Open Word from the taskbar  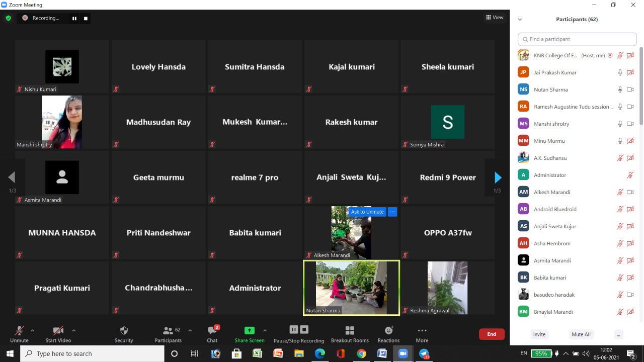(x=382, y=353)
